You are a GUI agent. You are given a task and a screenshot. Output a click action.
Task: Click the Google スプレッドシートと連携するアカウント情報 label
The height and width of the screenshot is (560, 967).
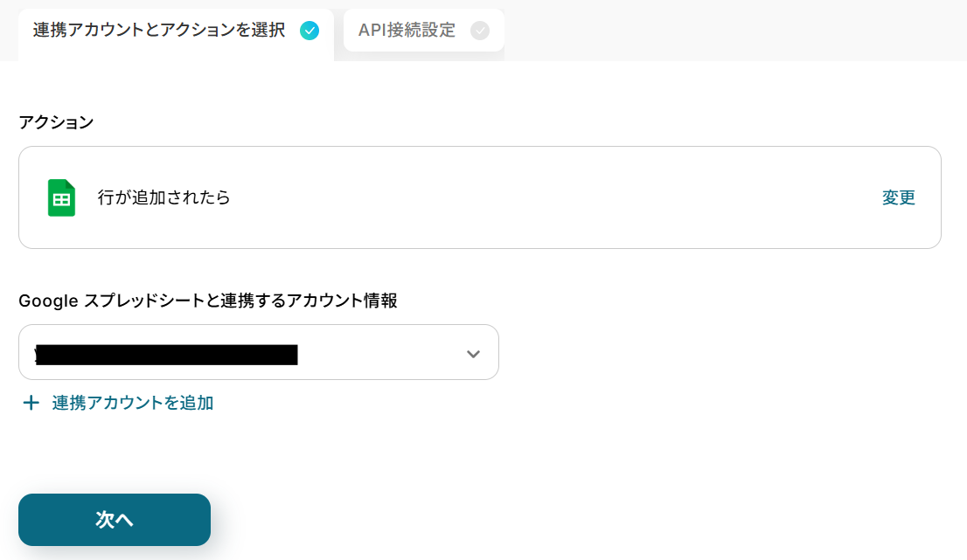coord(208,301)
